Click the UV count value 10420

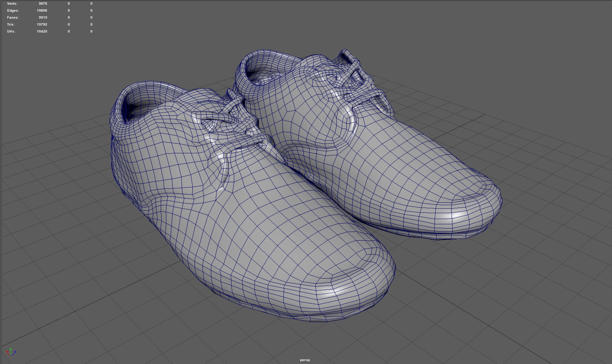coord(42,31)
